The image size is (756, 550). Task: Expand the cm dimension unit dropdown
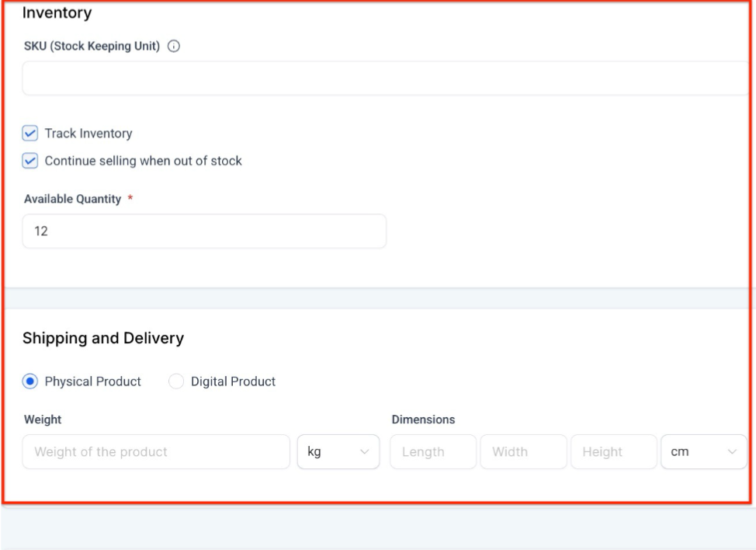click(x=703, y=452)
